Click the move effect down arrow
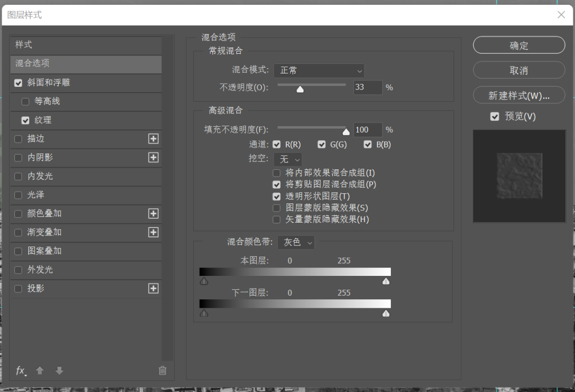This screenshot has height=392, width=575. [x=59, y=371]
